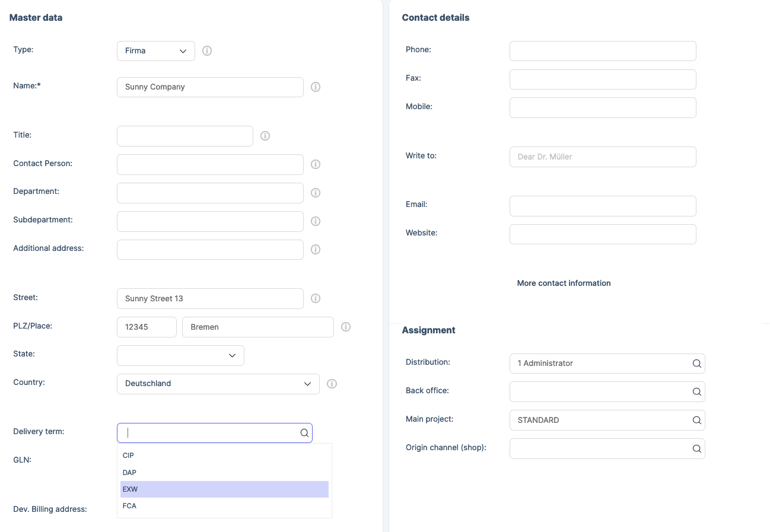770x532 pixels.
Task: Choose CIP in delivery term list
Action: [x=224, y=455]
